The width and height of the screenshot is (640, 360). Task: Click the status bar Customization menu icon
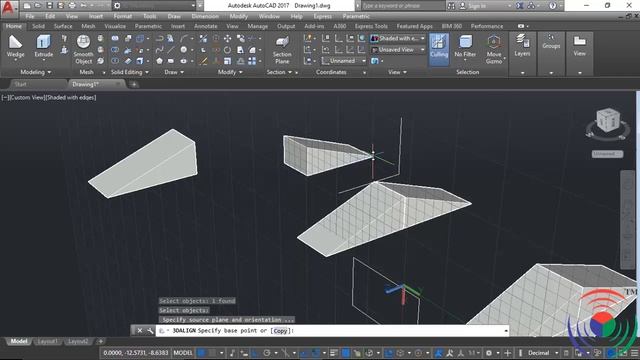(635, 353)
